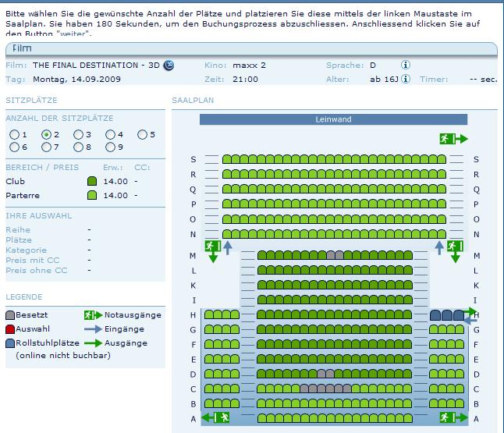The height and width of the screenshot is (433, 504).
Task: Click the Club category label
Action: [x=15, y=181]
